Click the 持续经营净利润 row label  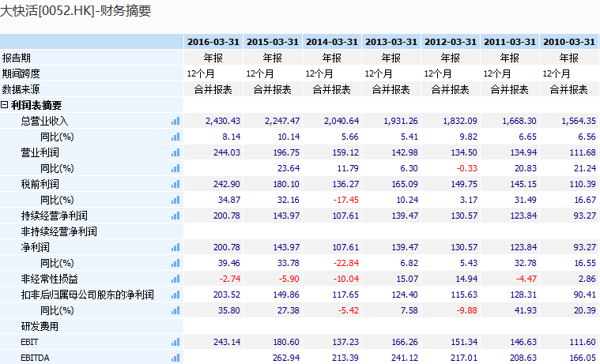click(54, 216)
